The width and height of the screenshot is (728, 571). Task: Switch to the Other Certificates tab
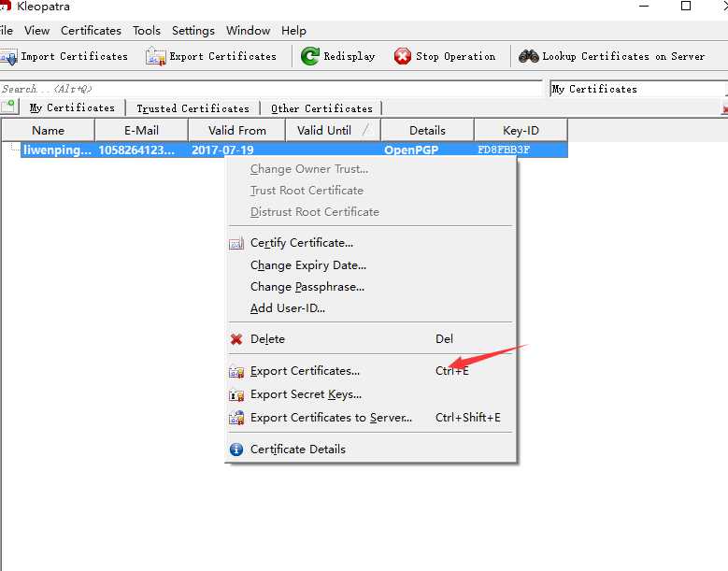321,108
